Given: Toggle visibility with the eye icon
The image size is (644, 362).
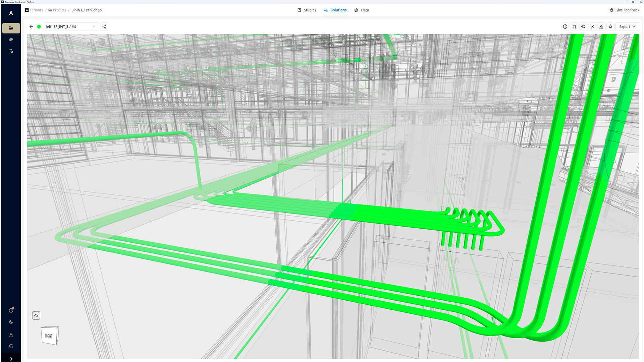Looking at the screenshot, I should coord(583,27).
